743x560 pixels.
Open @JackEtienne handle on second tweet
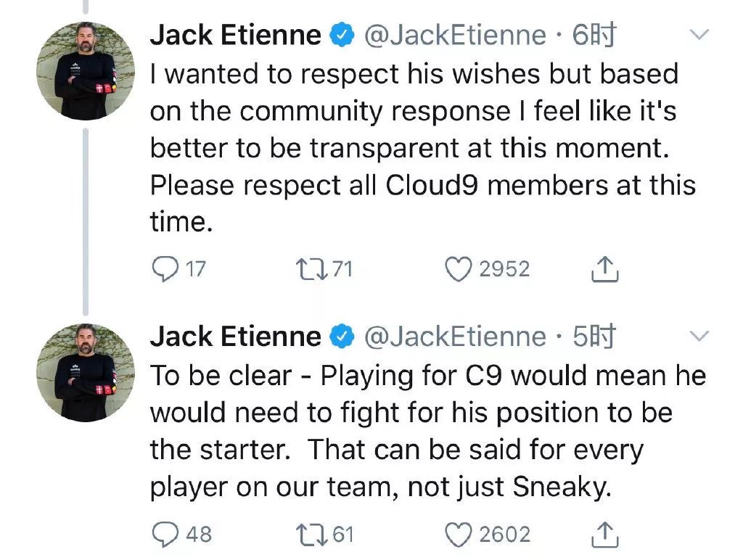pos(454,336)
